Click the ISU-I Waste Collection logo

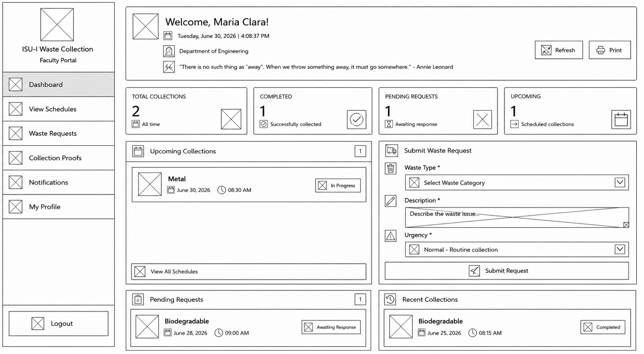(x=57, y=25)
